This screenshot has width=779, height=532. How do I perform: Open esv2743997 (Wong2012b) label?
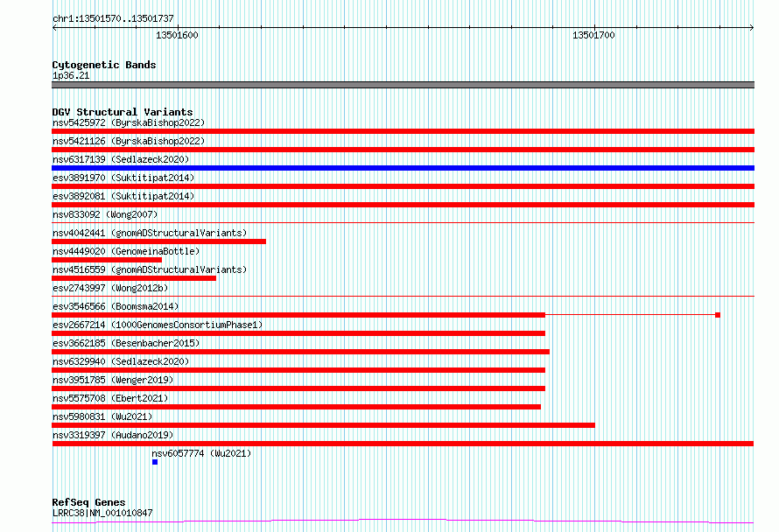tap(110, 288)
